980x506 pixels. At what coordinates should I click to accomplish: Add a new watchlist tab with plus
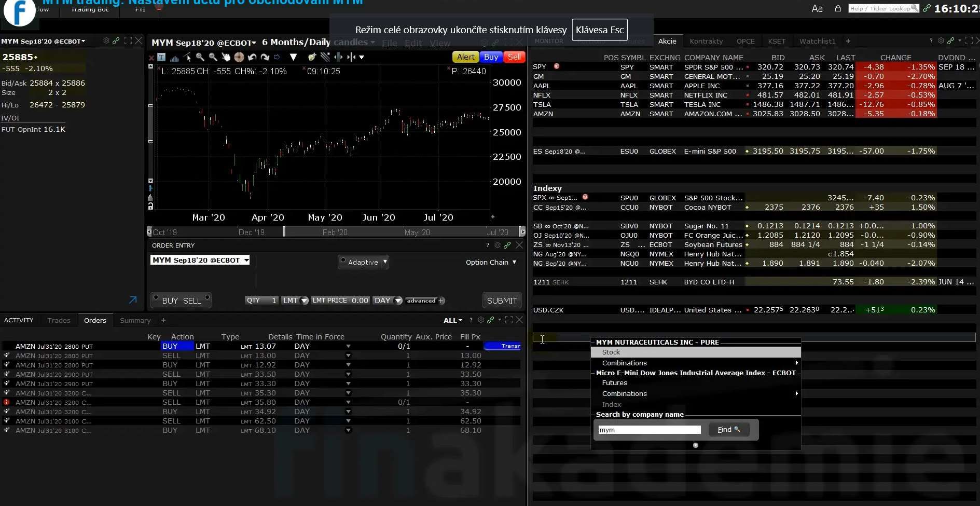(848, 41)
